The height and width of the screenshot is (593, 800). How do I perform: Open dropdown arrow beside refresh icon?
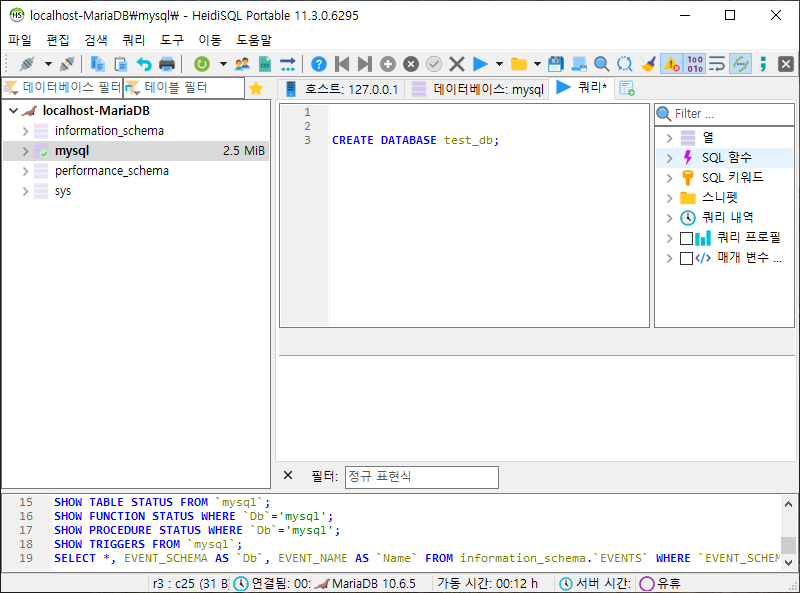click(223, 64)
